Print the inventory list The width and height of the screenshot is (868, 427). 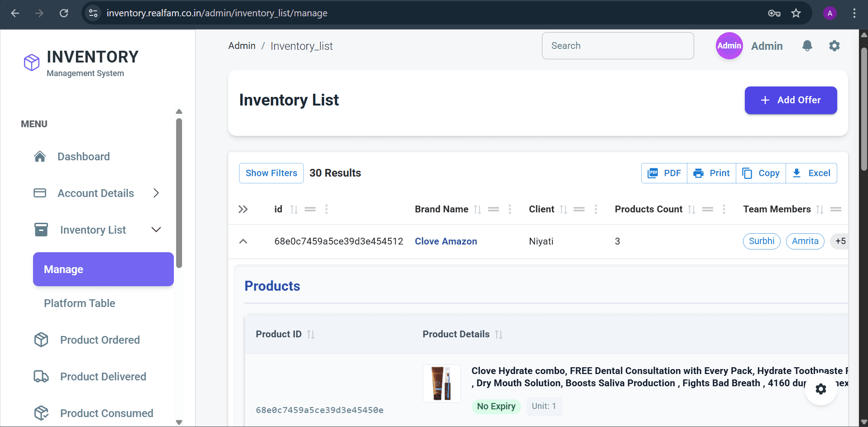tap(711, 173)
